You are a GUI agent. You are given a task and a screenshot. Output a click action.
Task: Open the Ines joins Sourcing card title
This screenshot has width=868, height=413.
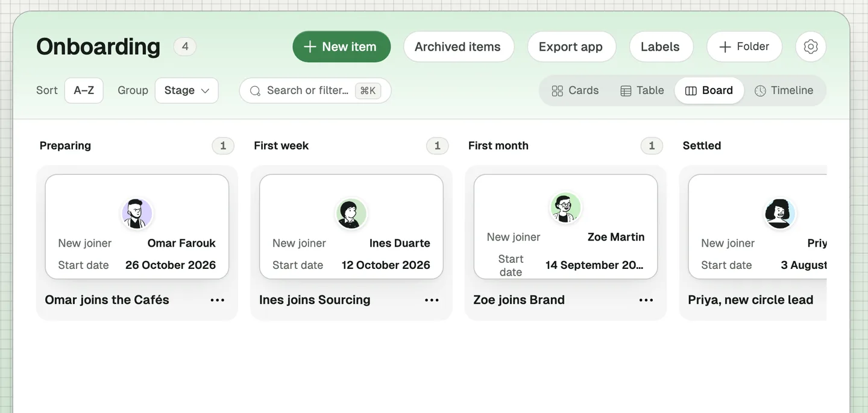pos(315,300)
